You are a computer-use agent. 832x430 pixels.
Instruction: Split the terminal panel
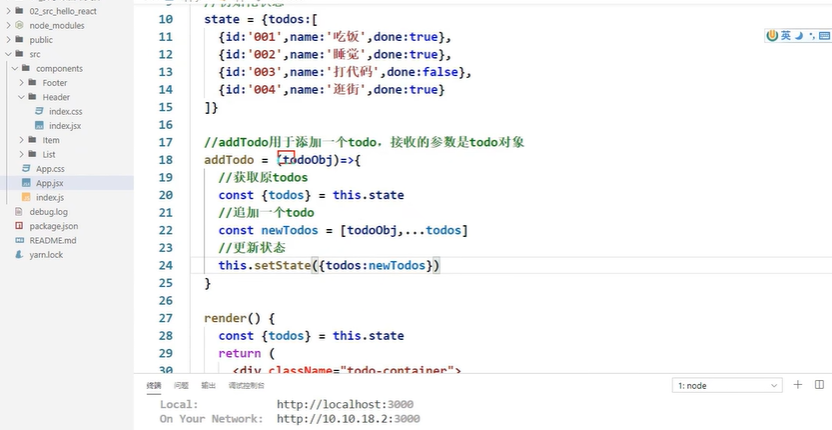tap(819, 385)
